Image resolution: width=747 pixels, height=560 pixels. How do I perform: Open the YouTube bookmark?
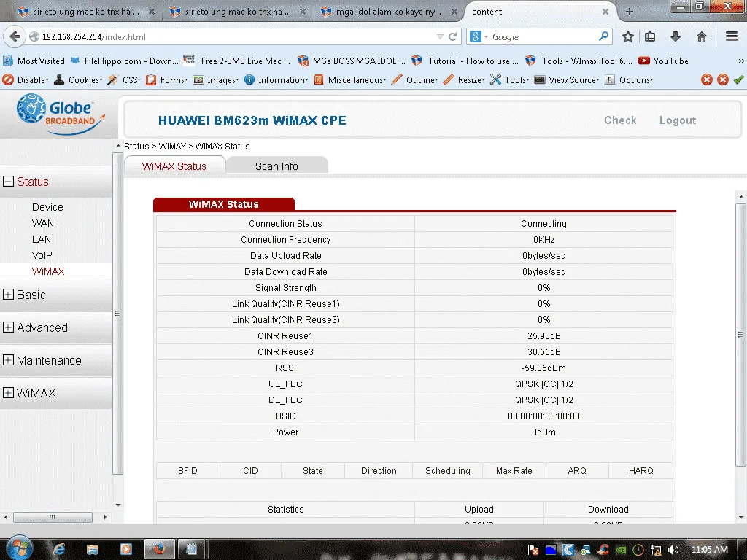pyautogui.click(x=664, y=61)
